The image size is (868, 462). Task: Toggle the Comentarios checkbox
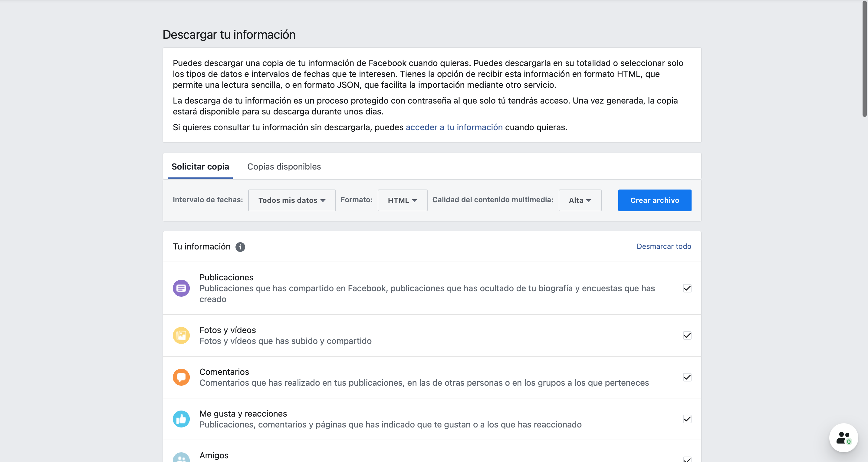tap(687, 377)
